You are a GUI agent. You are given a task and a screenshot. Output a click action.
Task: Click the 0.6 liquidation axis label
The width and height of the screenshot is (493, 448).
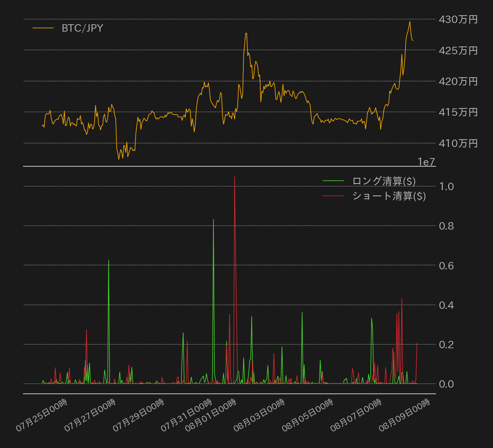(x=447, y=266)
